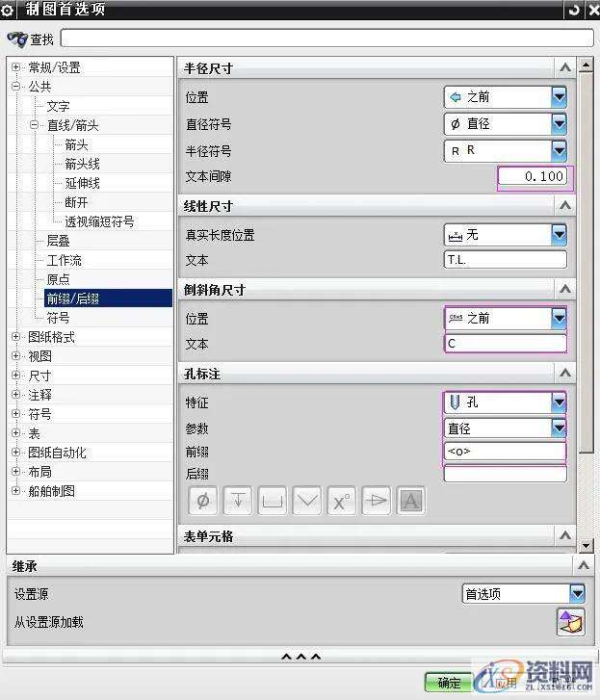Expand the 尺寸 tree node
600x700 pixels.
click(15, 375)
